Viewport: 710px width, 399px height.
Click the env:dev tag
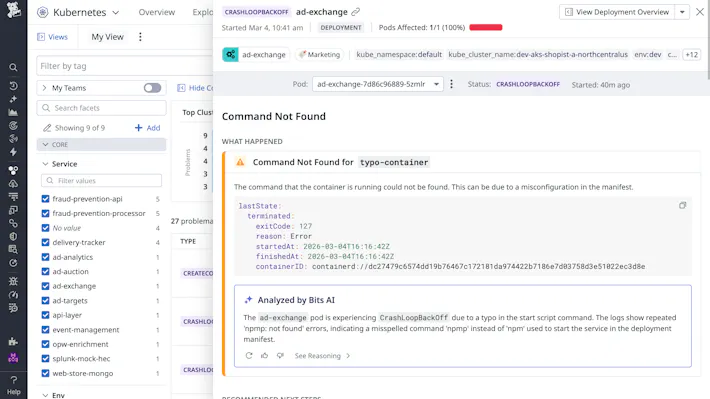pos(648,54)
